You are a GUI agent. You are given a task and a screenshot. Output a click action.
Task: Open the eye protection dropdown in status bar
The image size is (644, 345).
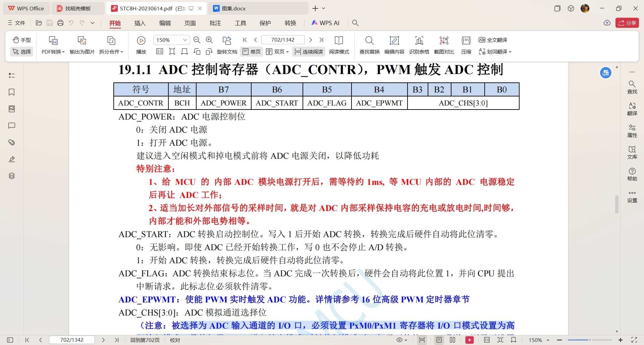tap(402, 340)
